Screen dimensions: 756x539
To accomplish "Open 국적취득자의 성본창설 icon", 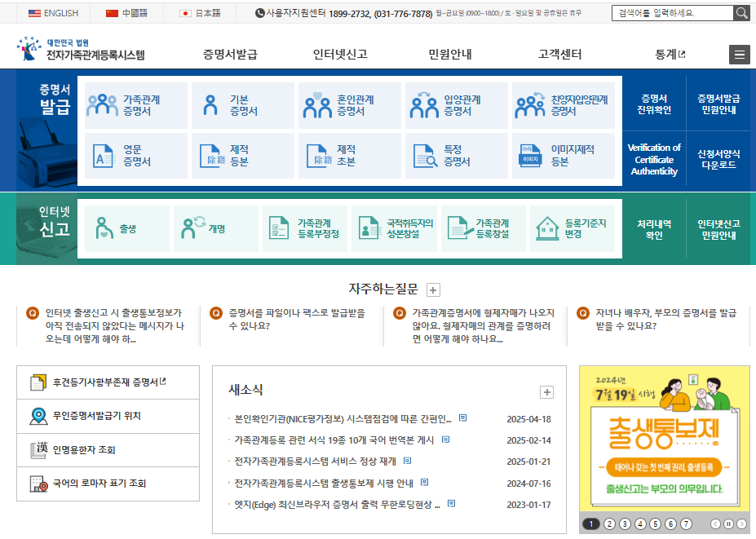I will pyautogui.click(x=369, y=228).
